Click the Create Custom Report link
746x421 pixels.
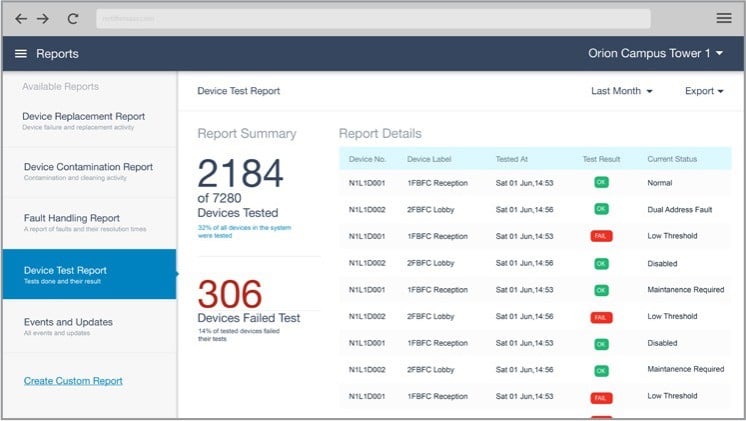point(73,381)
